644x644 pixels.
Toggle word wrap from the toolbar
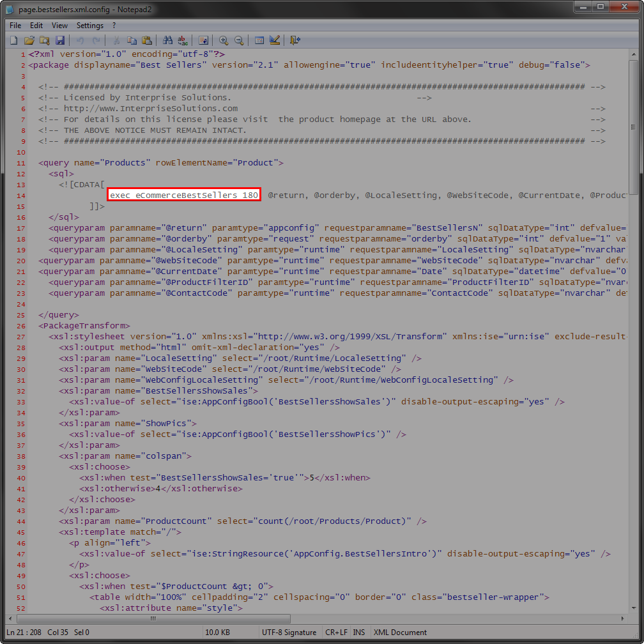[204, 40]
